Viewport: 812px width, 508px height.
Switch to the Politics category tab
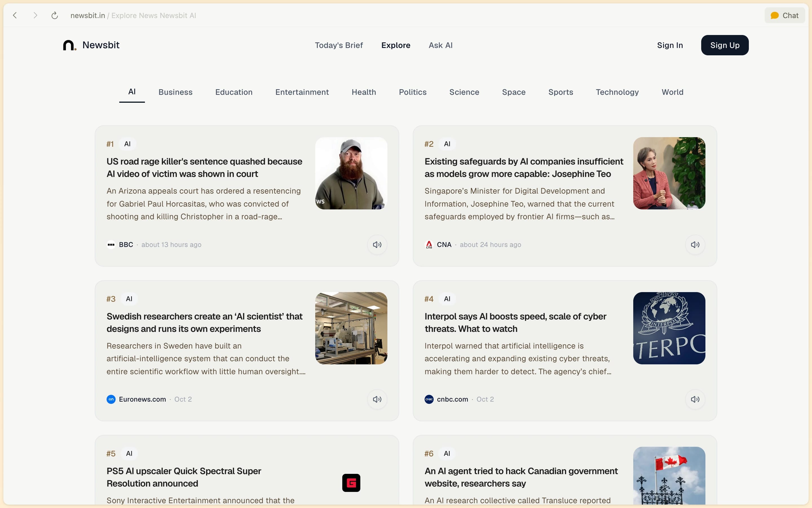413,92
